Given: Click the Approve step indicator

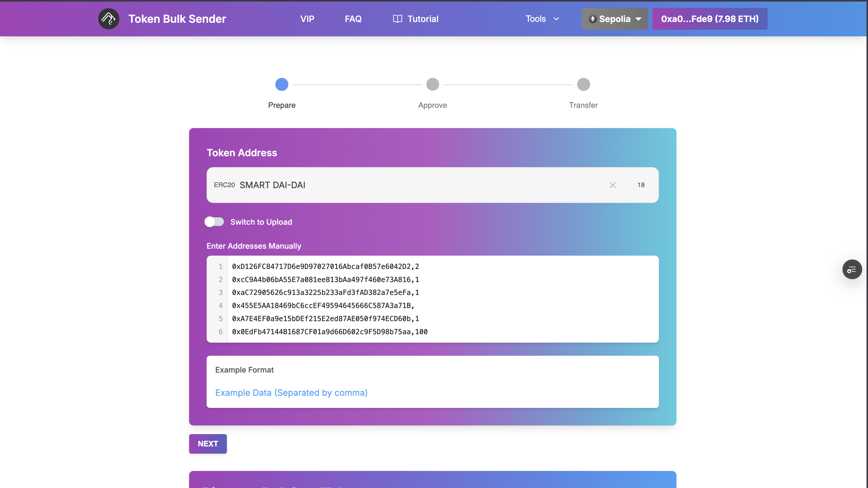Looking at the screenshot, I should pos(432,84).
